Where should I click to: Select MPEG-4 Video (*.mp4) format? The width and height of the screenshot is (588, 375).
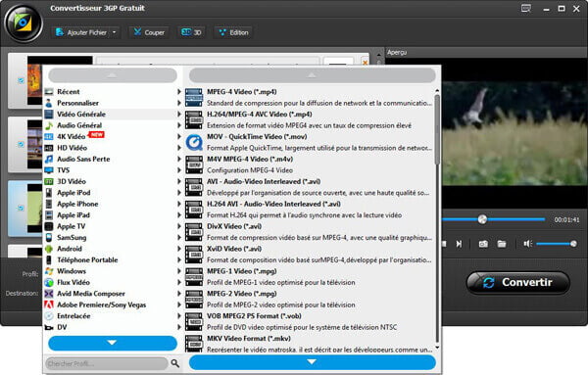pos(310,97)
